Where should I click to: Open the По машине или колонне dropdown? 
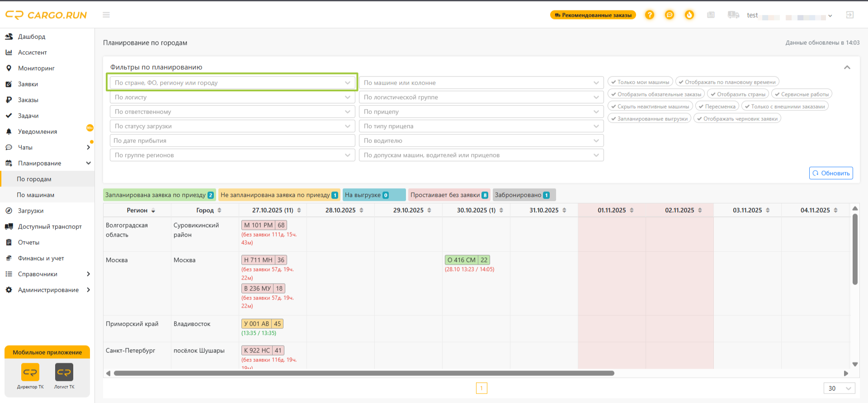pos(481,83)
